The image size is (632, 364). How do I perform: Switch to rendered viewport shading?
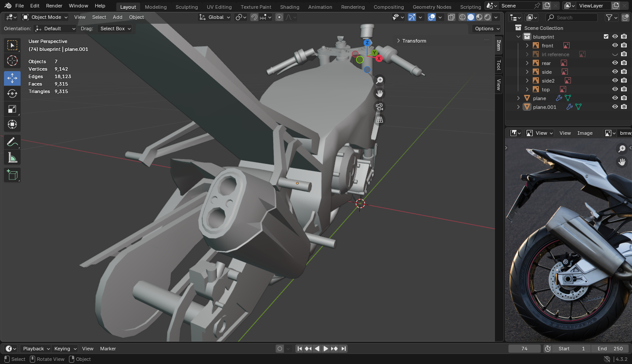point(488,17)
